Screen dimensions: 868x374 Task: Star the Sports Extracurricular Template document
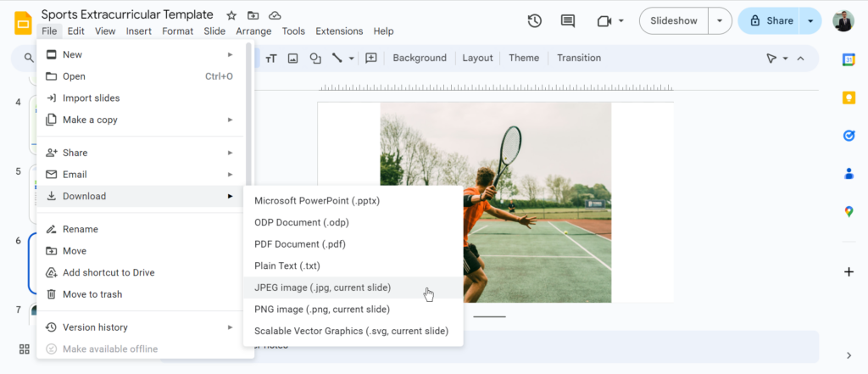(x=231, y=15)
